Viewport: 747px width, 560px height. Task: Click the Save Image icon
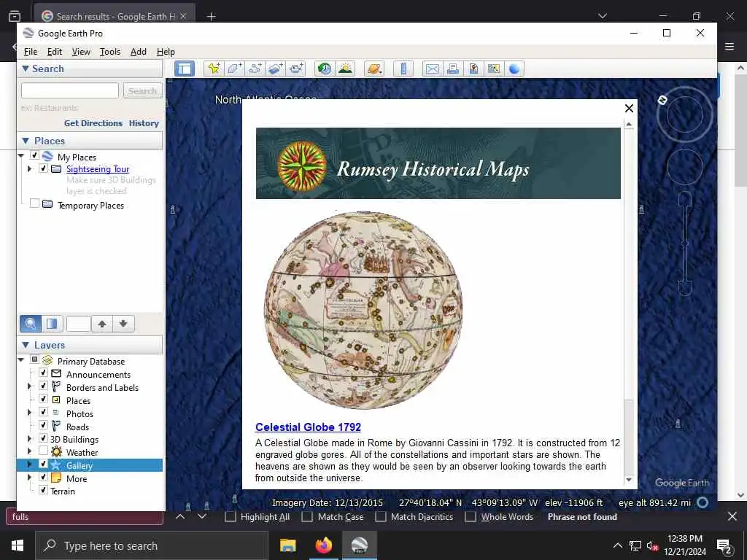pyautogui.click(x=473, y=69)
